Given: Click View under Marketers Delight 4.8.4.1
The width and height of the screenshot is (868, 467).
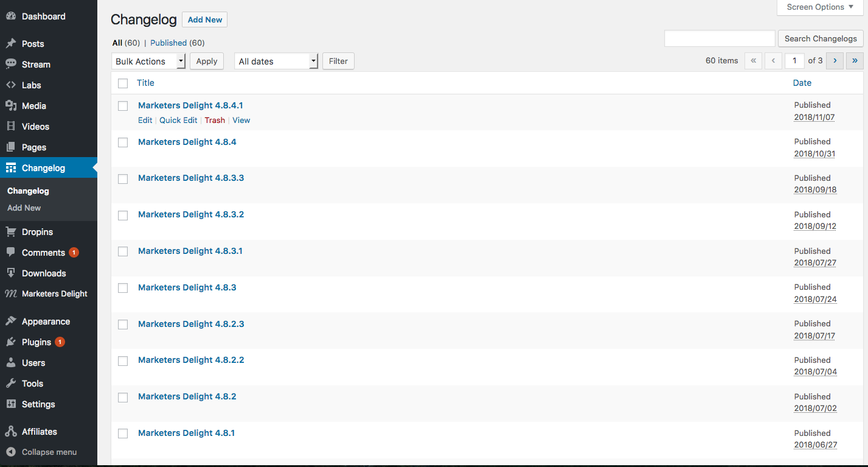Looking at the screenshot, I should (241, 121).
